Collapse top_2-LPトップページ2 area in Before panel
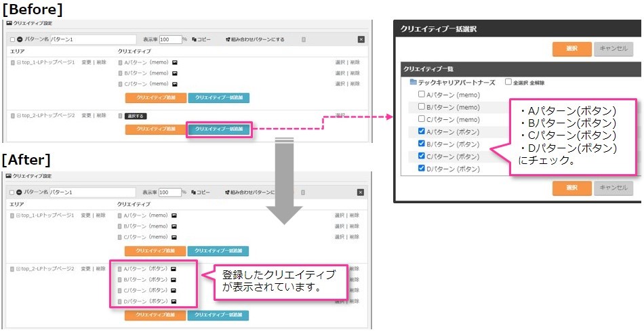 [x=18, y=116]
